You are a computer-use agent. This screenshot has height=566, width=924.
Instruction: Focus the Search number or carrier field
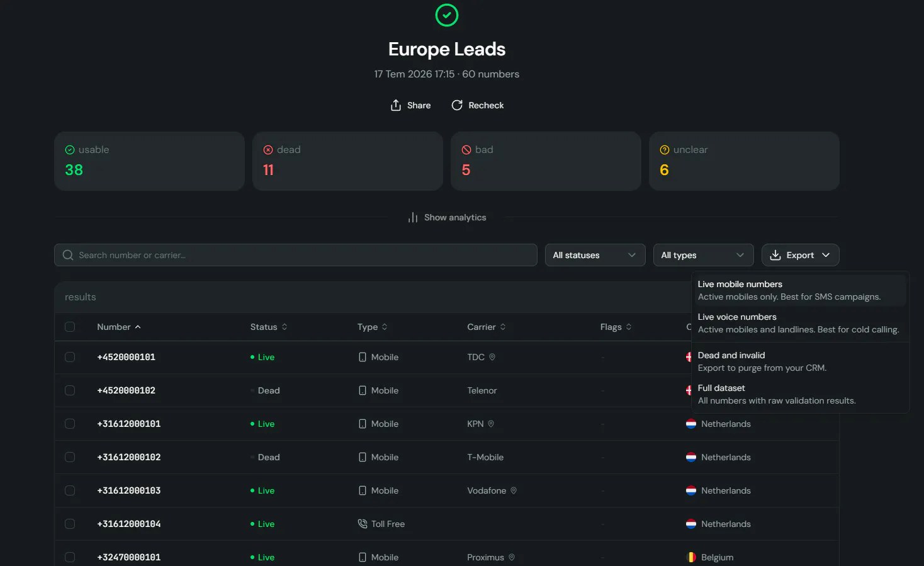296,255
